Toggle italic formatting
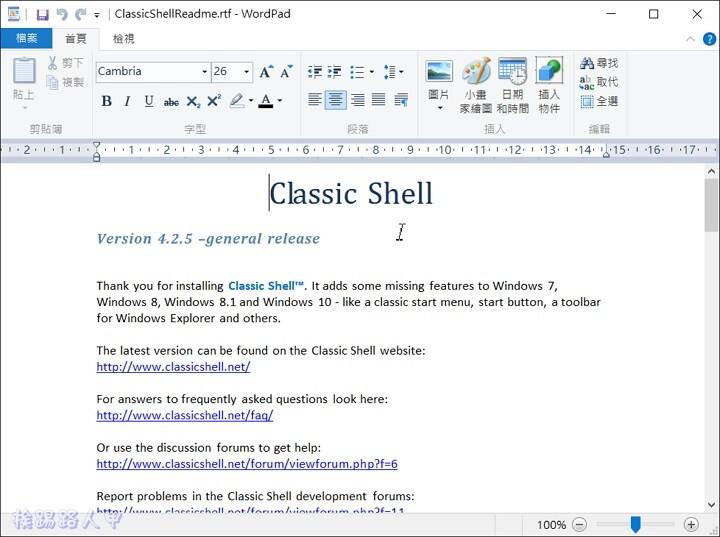720x537 pixels. pos(128,101)
